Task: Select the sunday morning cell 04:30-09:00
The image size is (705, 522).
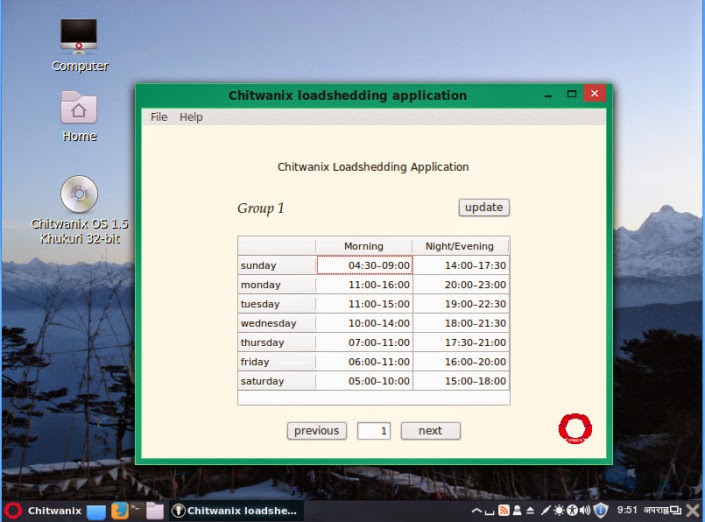Action: [x=365, y=265]
